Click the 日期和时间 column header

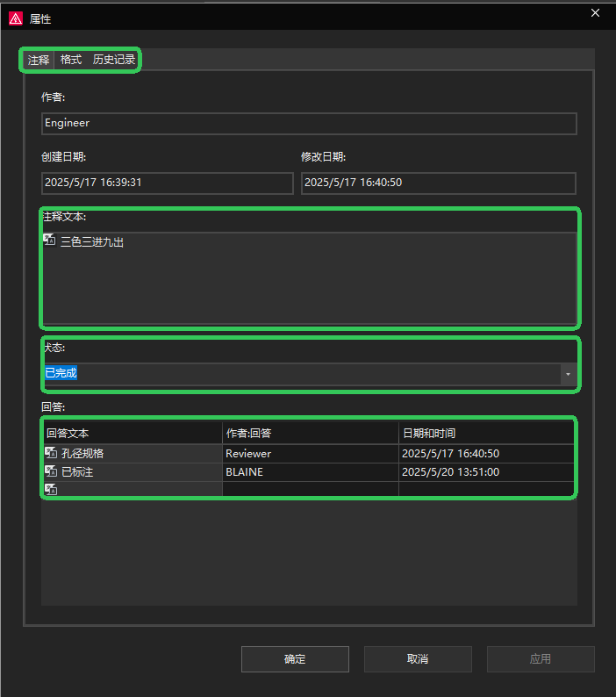click(487, 433)
